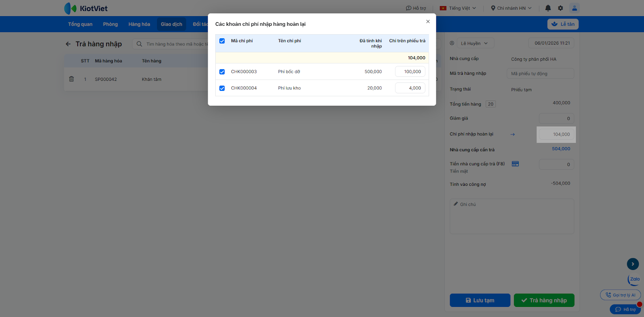Viewport: 644px width, 317px height.
Task: Open the Phòng menu
Action: 110,24
